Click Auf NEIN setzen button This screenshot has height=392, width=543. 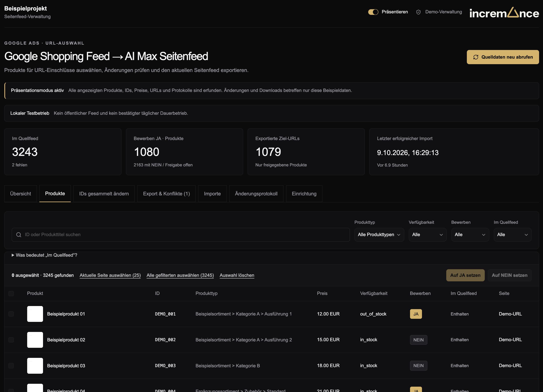click(509, 275)
